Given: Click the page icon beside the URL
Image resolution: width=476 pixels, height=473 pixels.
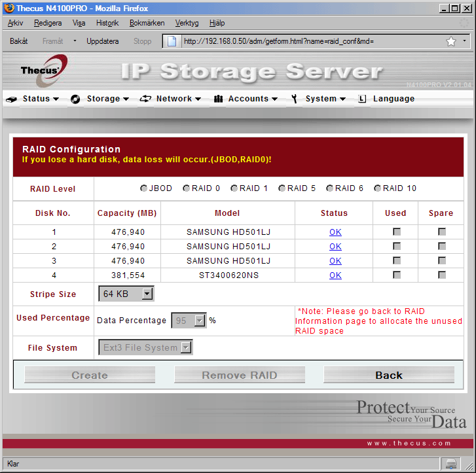Looking at the screenshot, I should pos(172,41).
